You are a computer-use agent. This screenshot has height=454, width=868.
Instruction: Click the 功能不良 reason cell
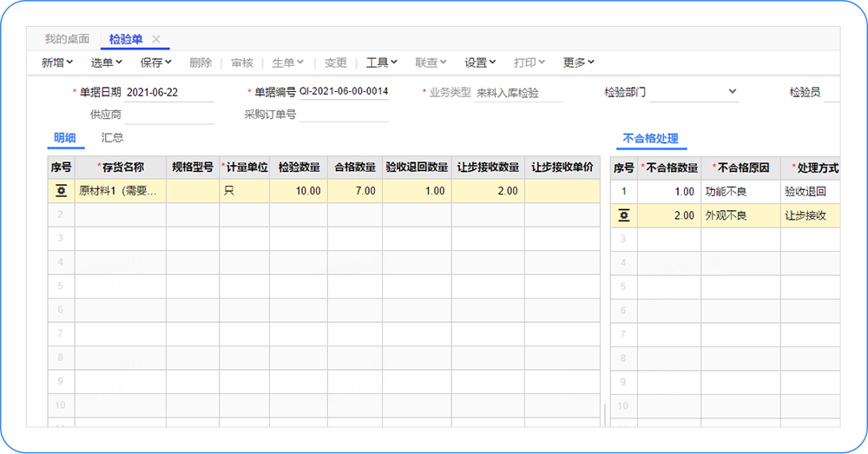tap(740, 191)
